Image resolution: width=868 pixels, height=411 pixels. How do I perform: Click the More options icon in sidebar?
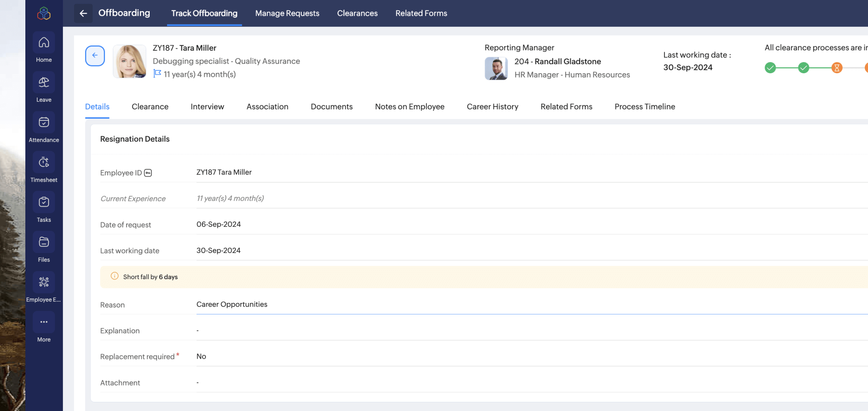pyautogui.click(x=44, y=322)
